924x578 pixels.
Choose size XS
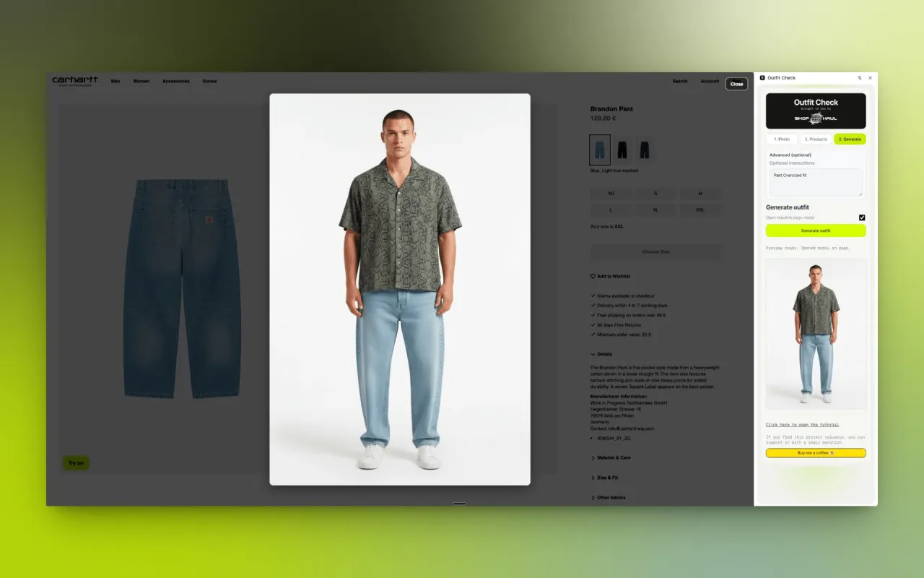611,194
